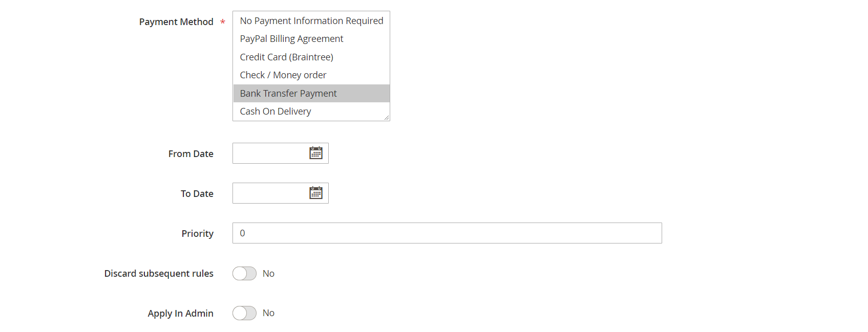Choose PayPal Billing Agreement payment method
This screenshot has height=332, width=868.
pyautogui.click(x=291, y=39)
